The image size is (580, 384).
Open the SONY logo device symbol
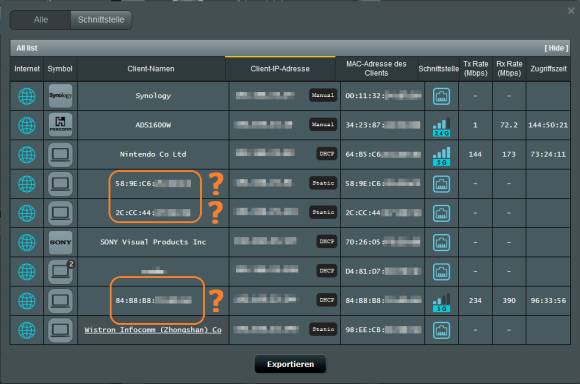pyautogui.click(x=60, y=242)
